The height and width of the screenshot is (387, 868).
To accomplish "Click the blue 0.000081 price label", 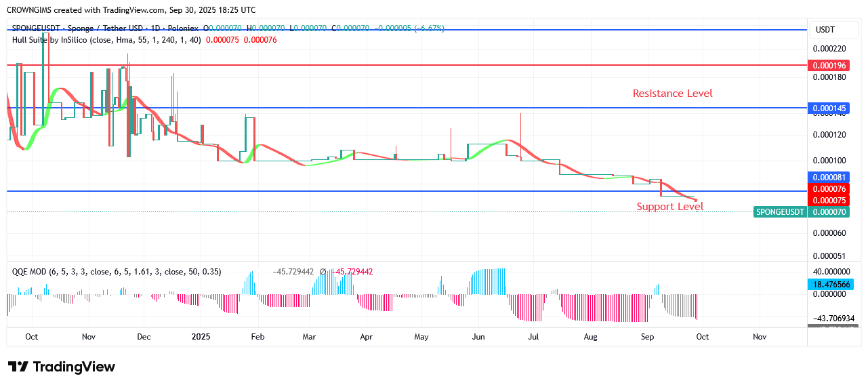I will tap(829, 178).
